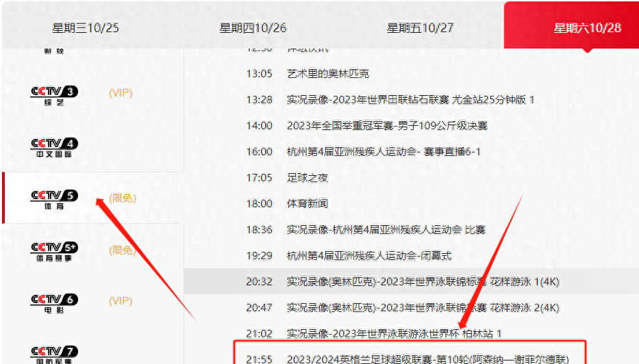Select the CCTV-5 体育 channel logo
This screenshot has width=639, height=364.
point(54,198)
